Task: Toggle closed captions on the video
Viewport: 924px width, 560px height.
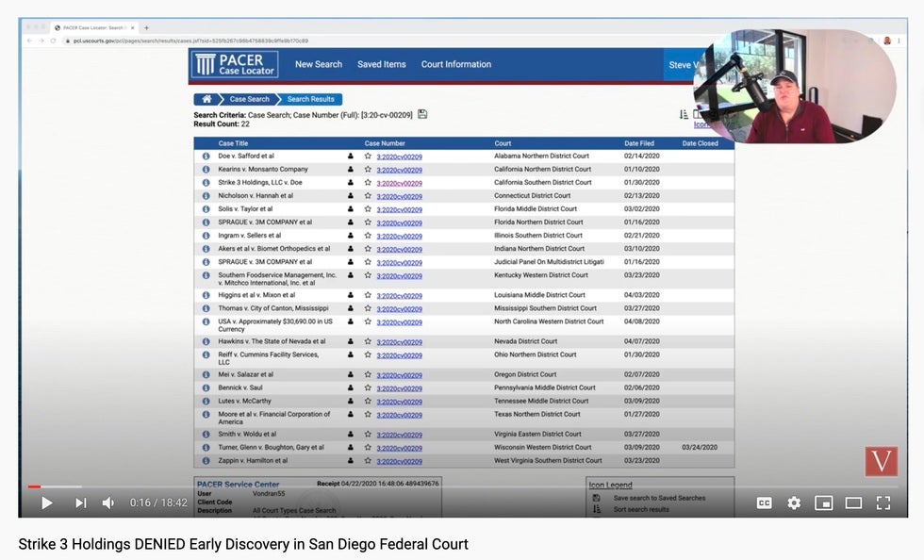Action: (764, 503)
